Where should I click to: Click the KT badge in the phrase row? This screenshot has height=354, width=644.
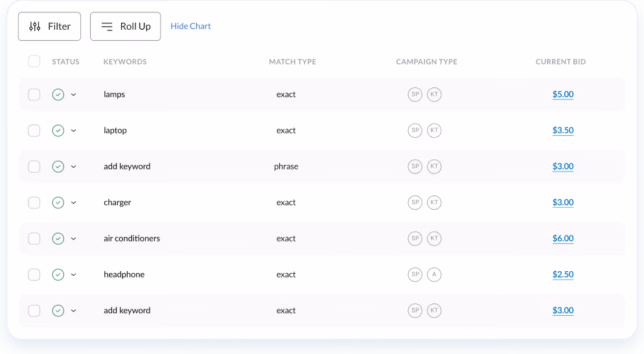(x=434, y=166)
